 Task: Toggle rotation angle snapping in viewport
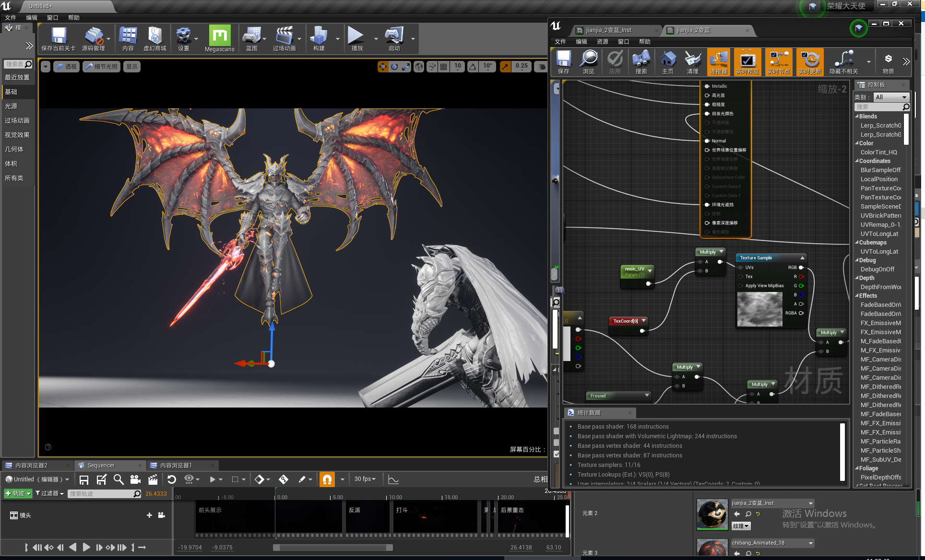click(x=473, y=67)
